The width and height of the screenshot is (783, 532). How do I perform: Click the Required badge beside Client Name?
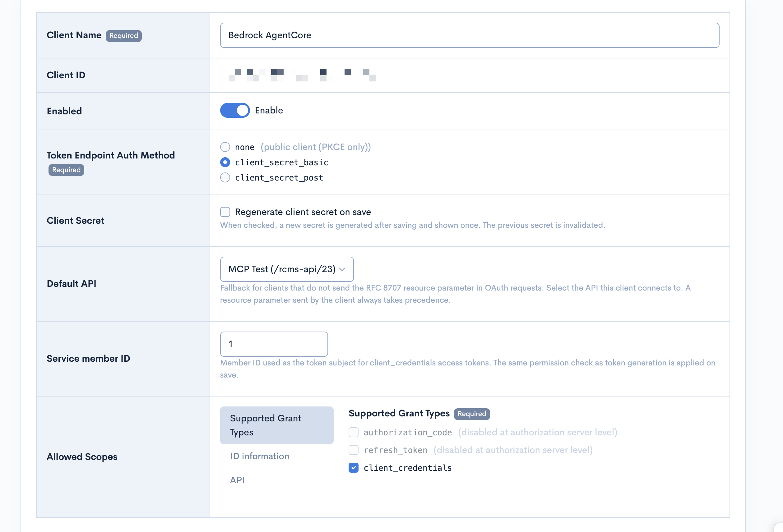point(124,36)
